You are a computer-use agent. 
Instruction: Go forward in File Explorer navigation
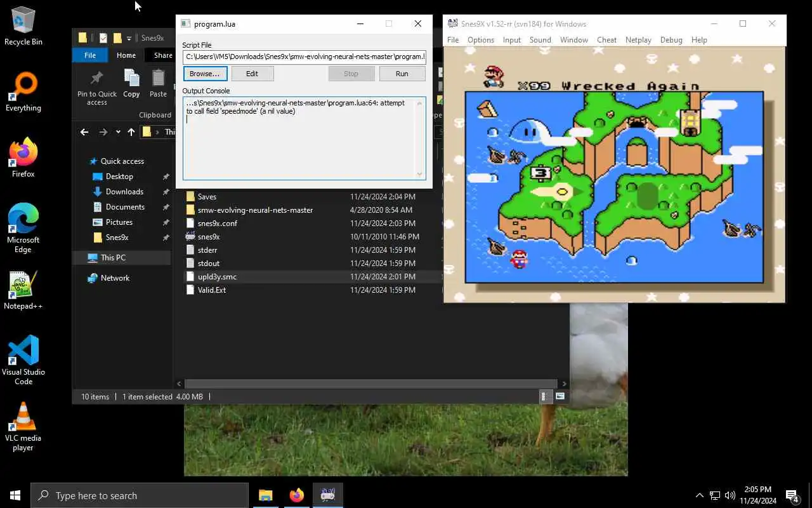[103, 132]
